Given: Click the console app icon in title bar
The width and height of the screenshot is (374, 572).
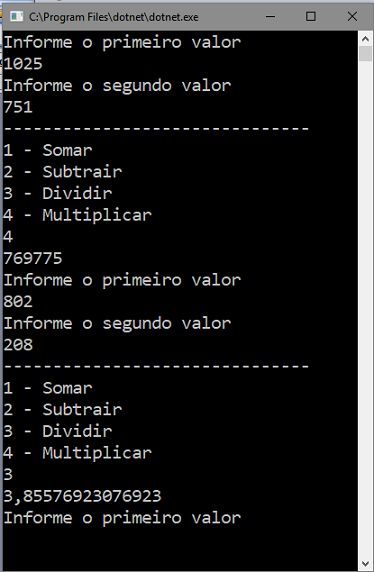Looking at the screenshot, I should (x=16, y=16).
